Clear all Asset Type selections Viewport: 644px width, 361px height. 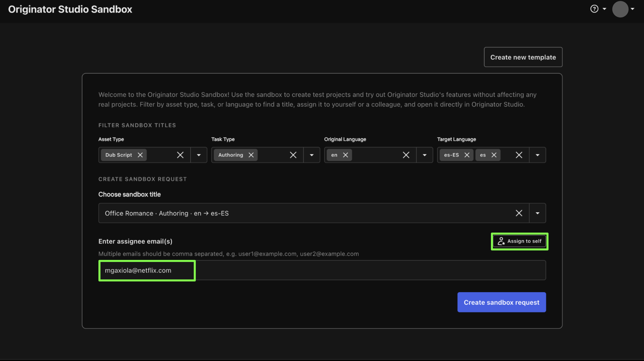pyautogui.click(x=180, y=155)
